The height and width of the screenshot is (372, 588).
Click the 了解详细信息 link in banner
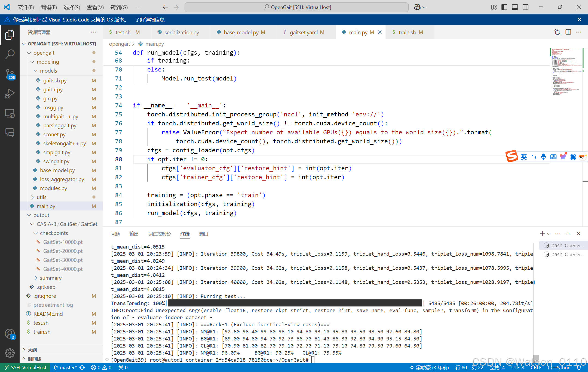(150, 20)
